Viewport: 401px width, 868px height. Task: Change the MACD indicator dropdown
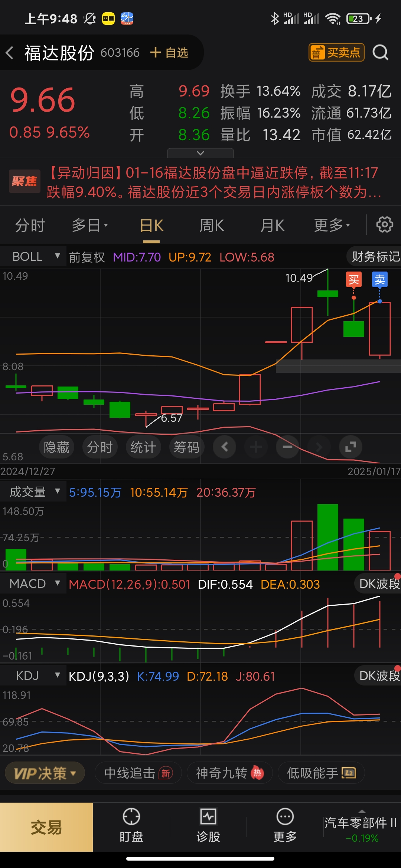33,583
